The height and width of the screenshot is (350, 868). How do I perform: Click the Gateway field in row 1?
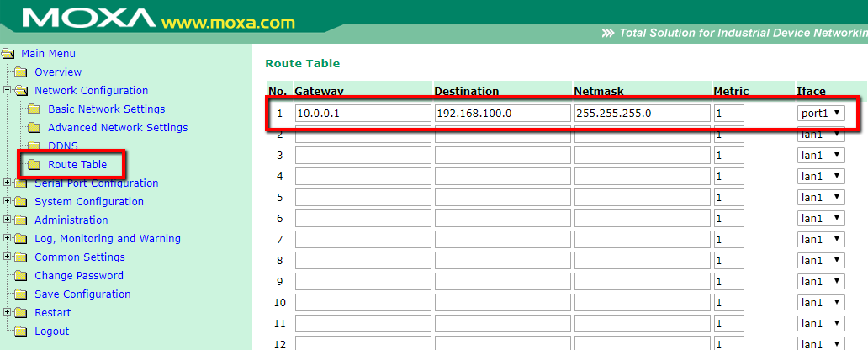[362, 113]
